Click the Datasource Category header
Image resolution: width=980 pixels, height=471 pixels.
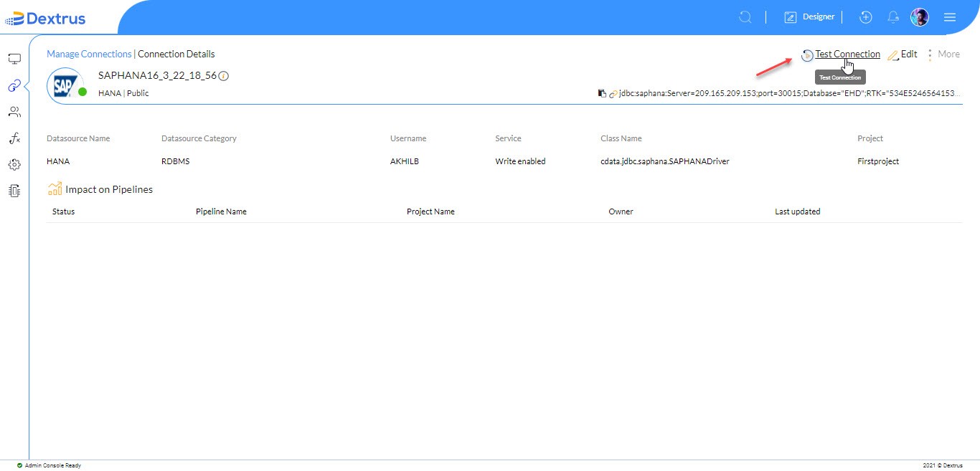pos(199,138)
